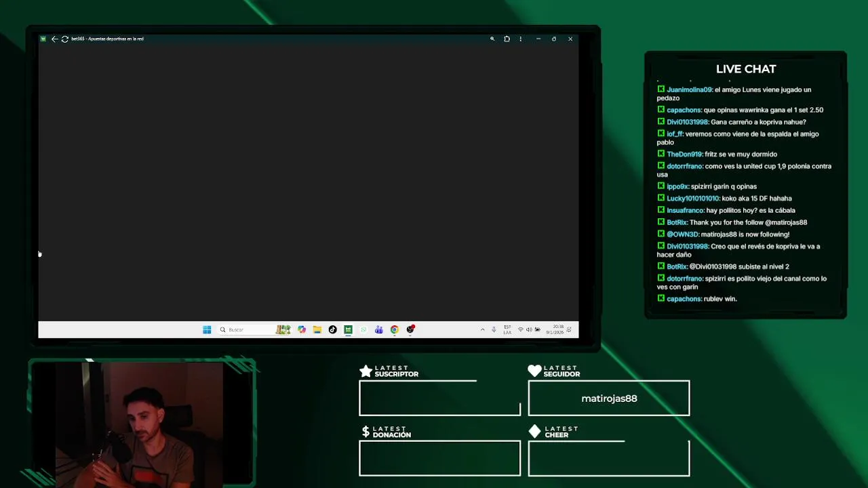This screenshot has height=488, width=868.
Task: Click dotorrfrano united cup message
Action: pyautogui.click(x=744, y=170)
